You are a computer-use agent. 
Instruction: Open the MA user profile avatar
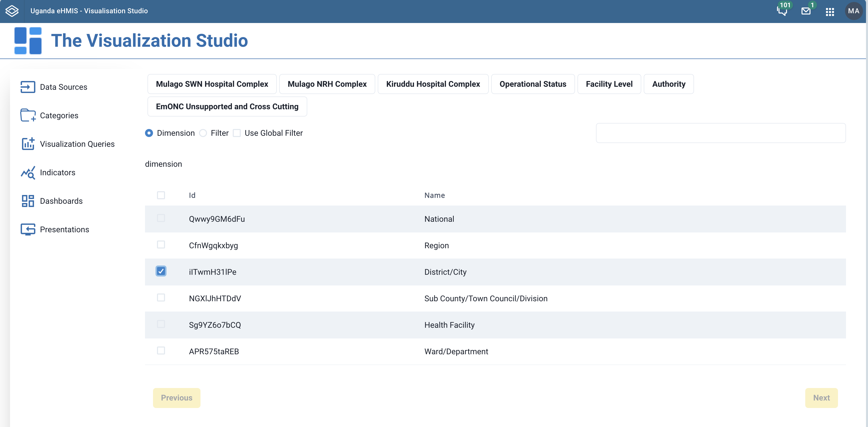click(x=853, y=11)
